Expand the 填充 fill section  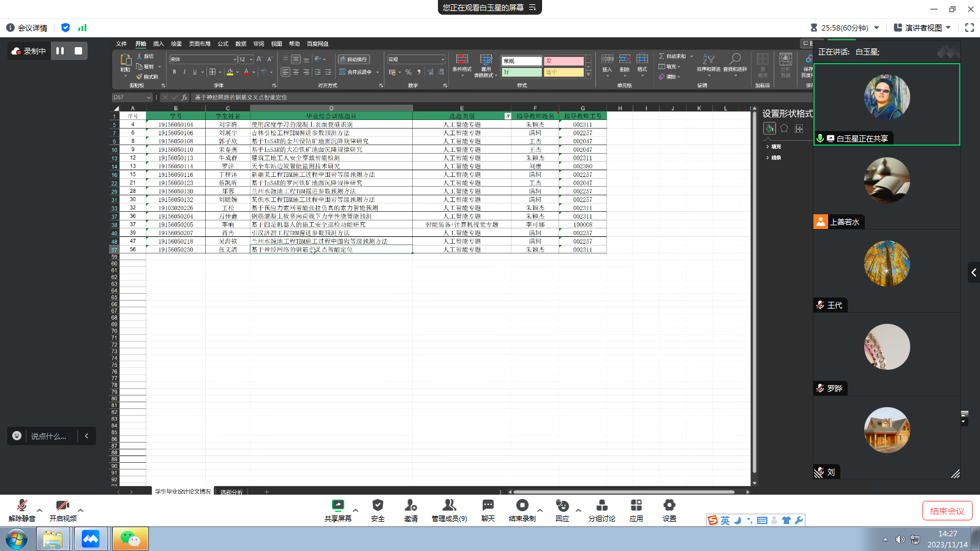[775, 147]
